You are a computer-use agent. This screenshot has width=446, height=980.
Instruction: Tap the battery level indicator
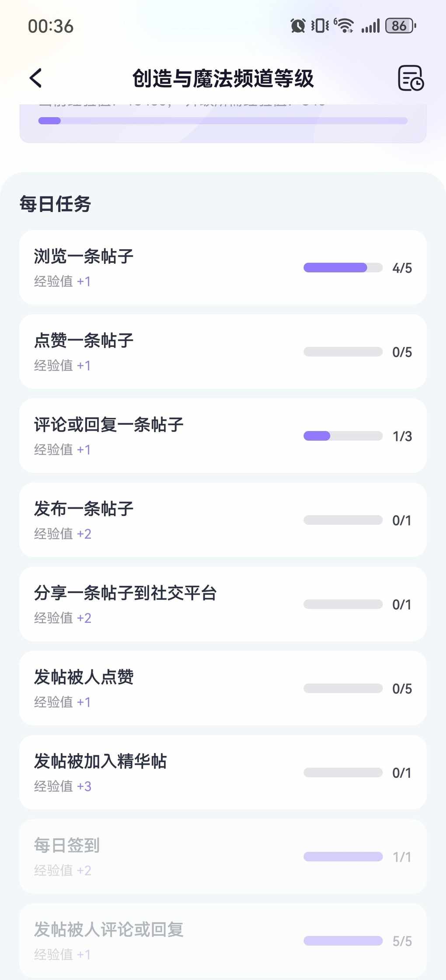coord(400,26)
